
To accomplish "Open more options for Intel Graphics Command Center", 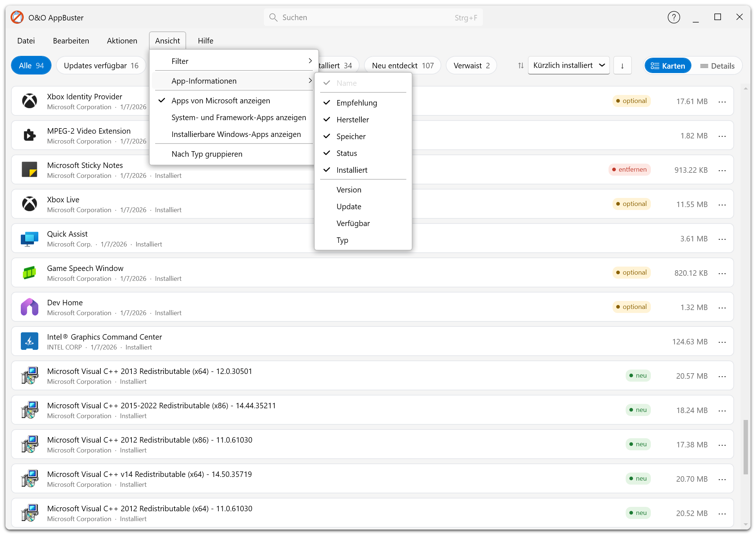I will pos(722,342).
